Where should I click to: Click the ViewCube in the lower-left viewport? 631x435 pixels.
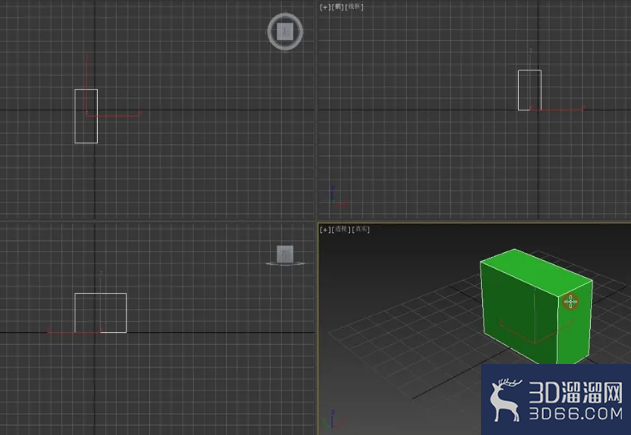coord(285,255)
